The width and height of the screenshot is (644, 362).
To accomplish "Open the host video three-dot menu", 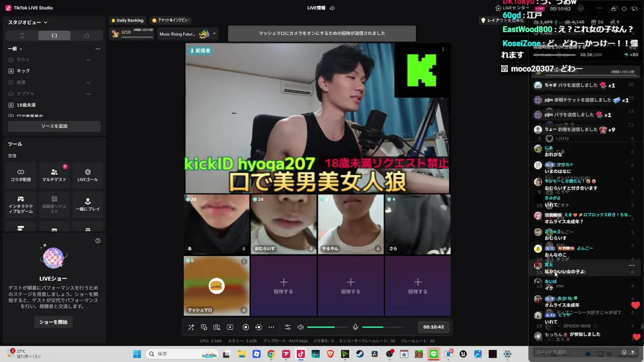I will click(443, 49).
